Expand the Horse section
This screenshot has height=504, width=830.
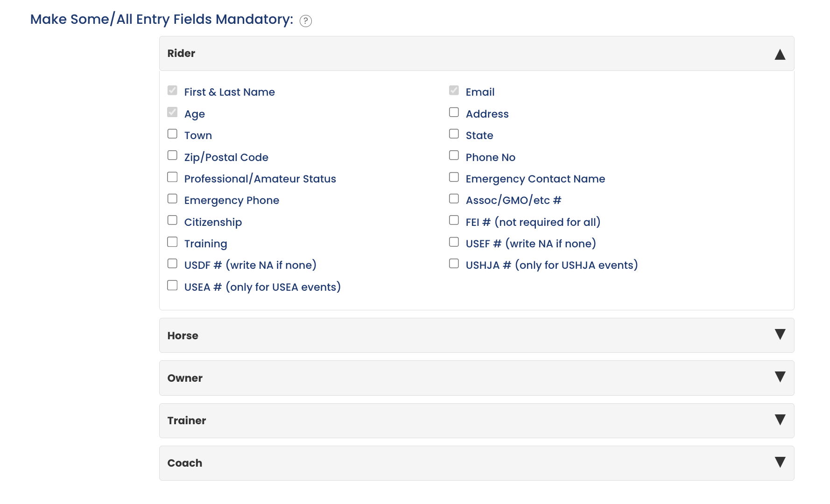click(780, 335)
